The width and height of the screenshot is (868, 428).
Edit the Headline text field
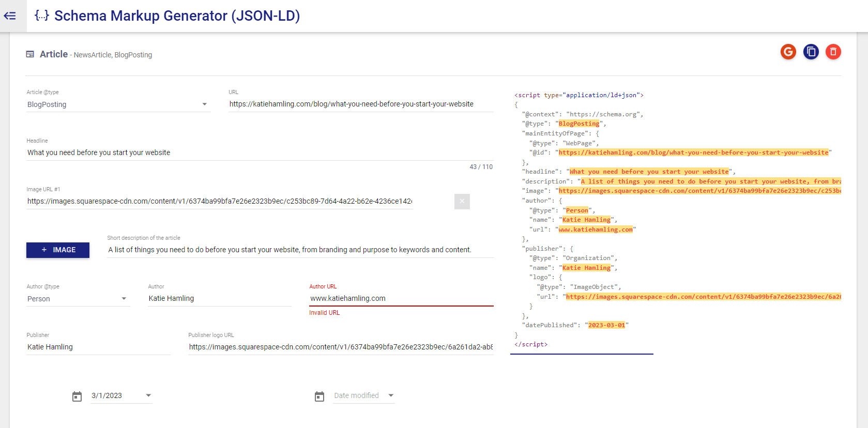pyautogui.click(x=260, y=152)
